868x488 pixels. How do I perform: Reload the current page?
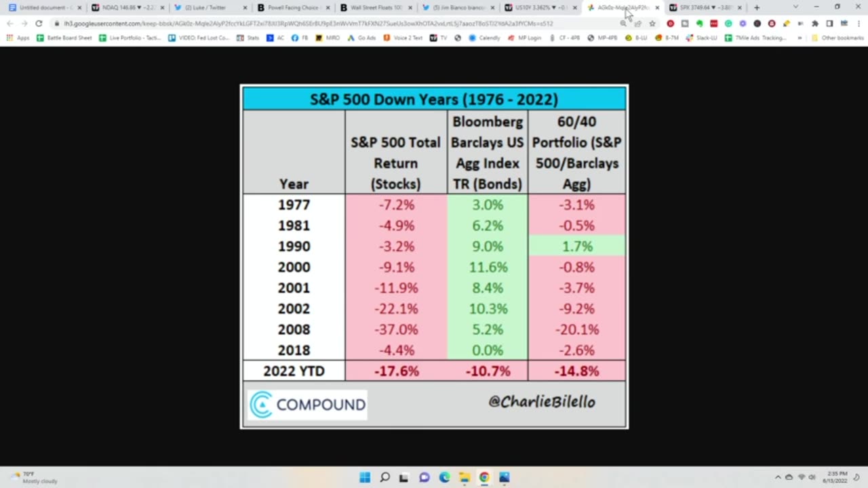(39, 23)
